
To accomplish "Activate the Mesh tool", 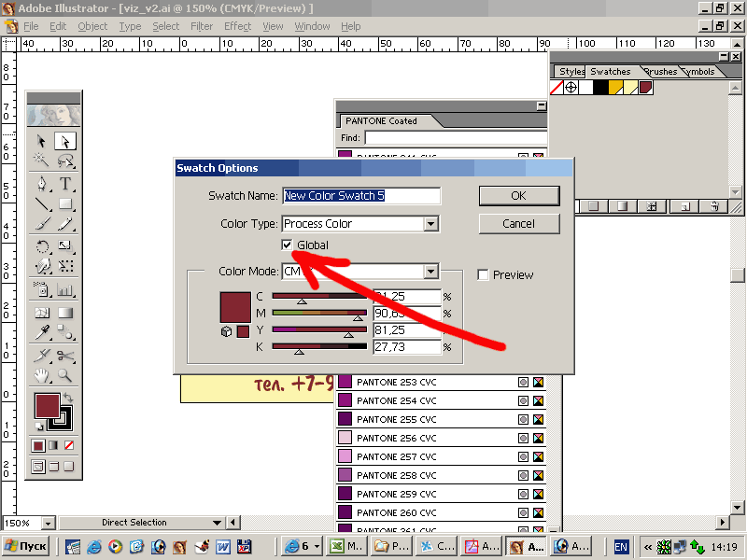I will (41, 313).
